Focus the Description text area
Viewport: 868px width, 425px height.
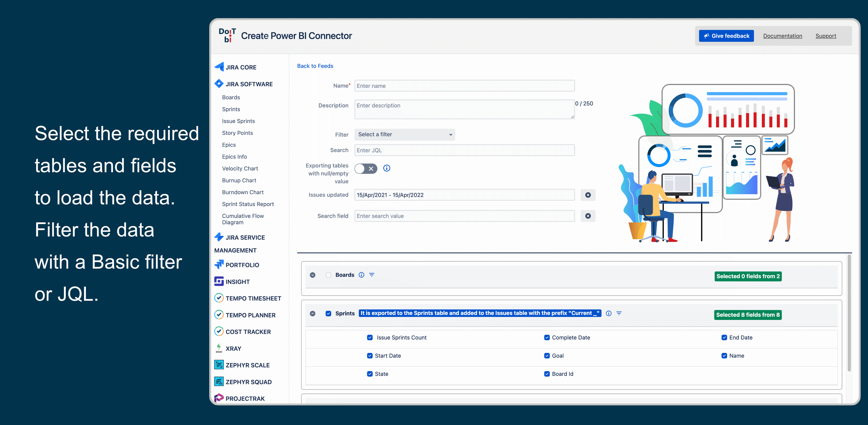click(x=465, y=109)
